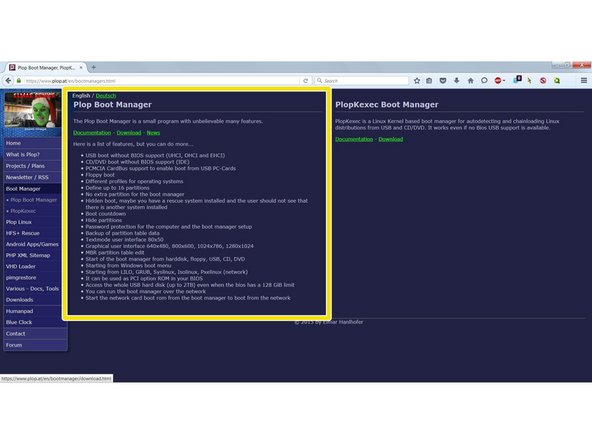Click the 'Boot countdown' feature bullet
592x444 pixels.
pos(106,214)
